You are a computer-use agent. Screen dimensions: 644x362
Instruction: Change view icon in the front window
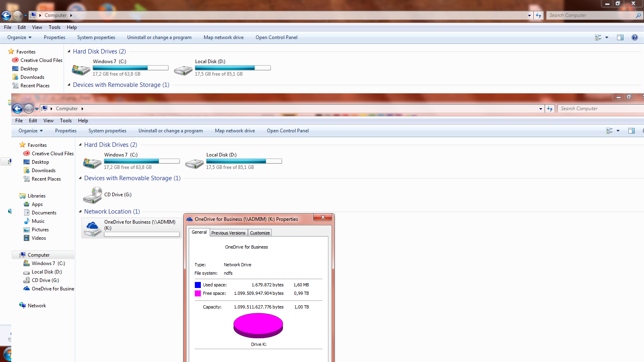pos(609,131)
